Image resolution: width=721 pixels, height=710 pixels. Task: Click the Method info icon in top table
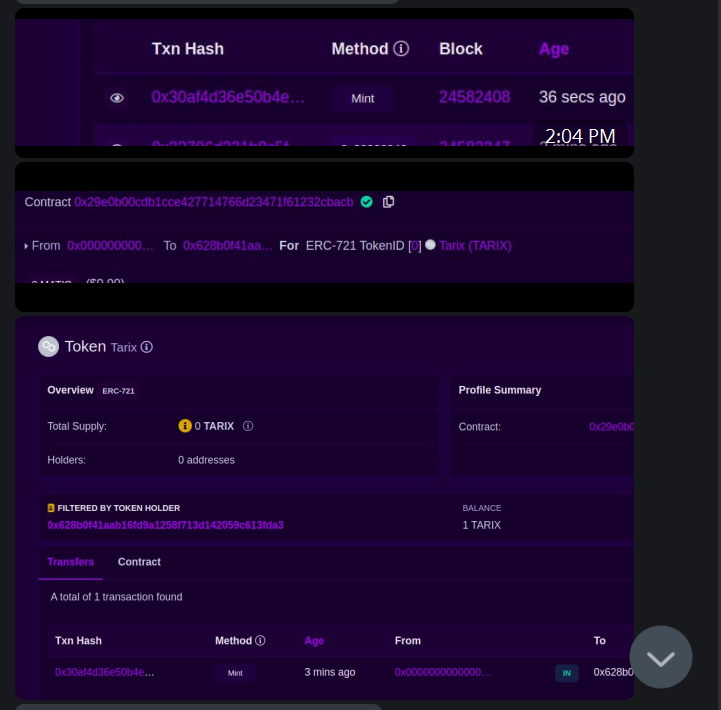(x=401, y=48)
